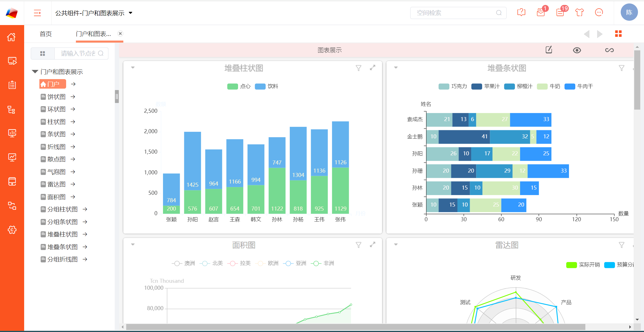This screenshot has width=644, height=332.
Task: Edit the 图表展示 dashboard
Action: click(549, 50)
